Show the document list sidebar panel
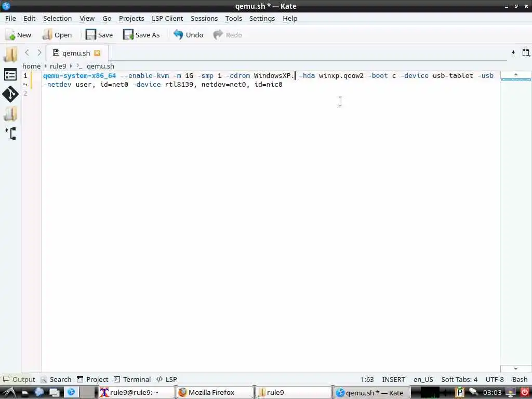 (10, 75)
